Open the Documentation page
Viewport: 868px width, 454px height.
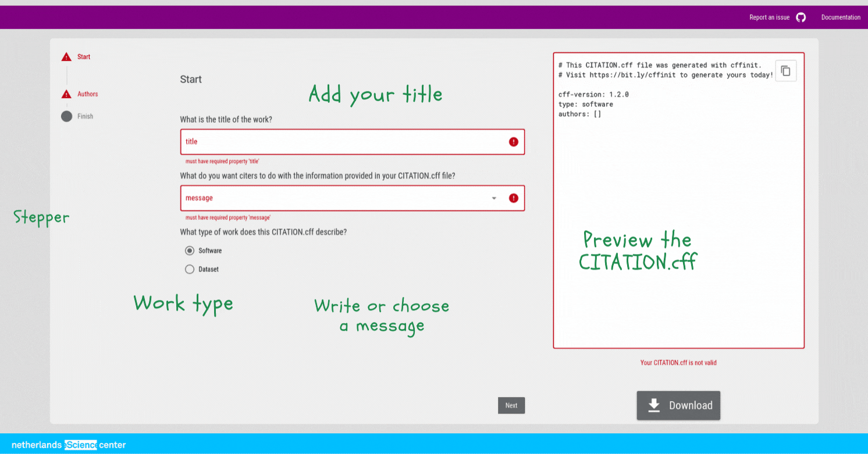pos(840,17)
